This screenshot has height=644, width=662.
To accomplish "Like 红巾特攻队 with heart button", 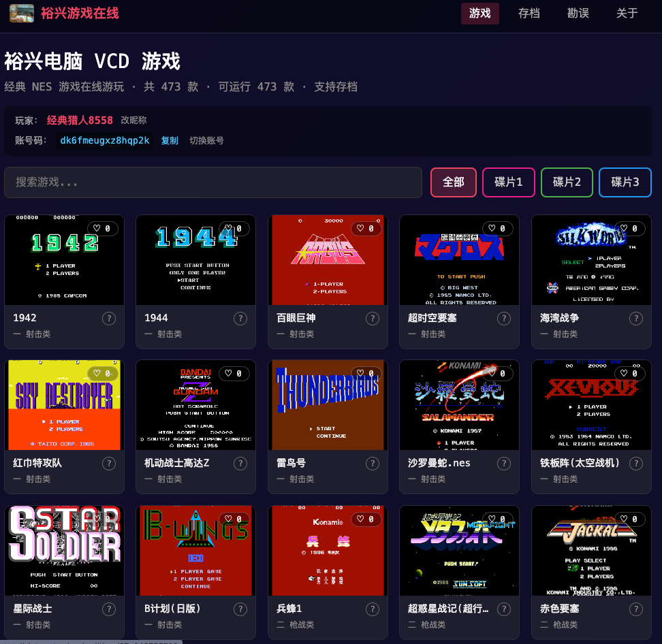I will point(103,374).
